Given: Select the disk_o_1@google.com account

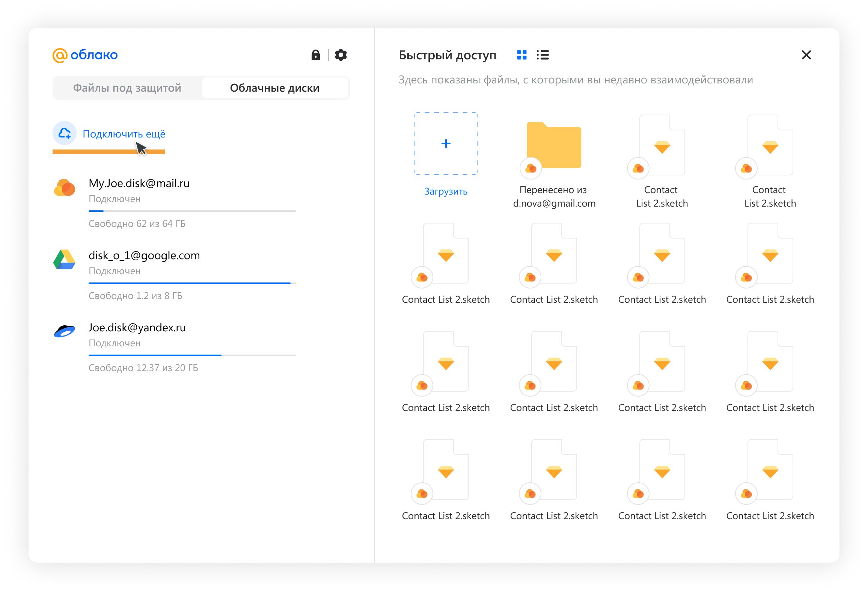Looking at the screenshot, I should [x=144, y=255].
